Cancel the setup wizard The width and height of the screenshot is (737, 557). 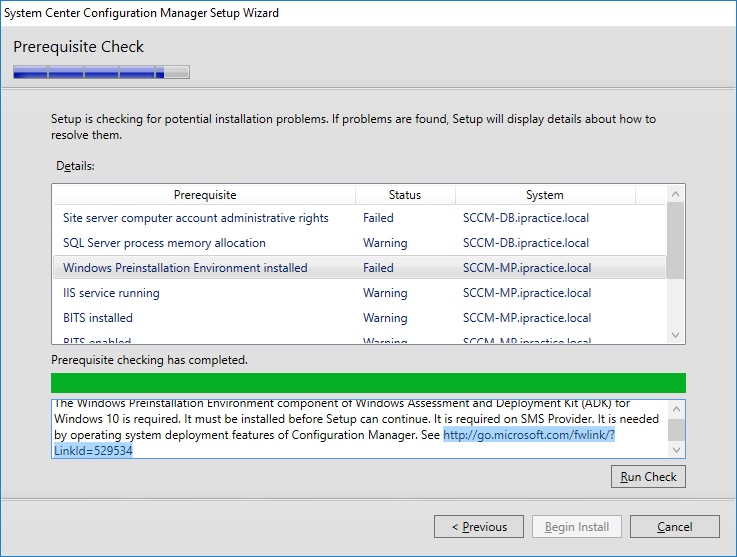click(674, 526)
